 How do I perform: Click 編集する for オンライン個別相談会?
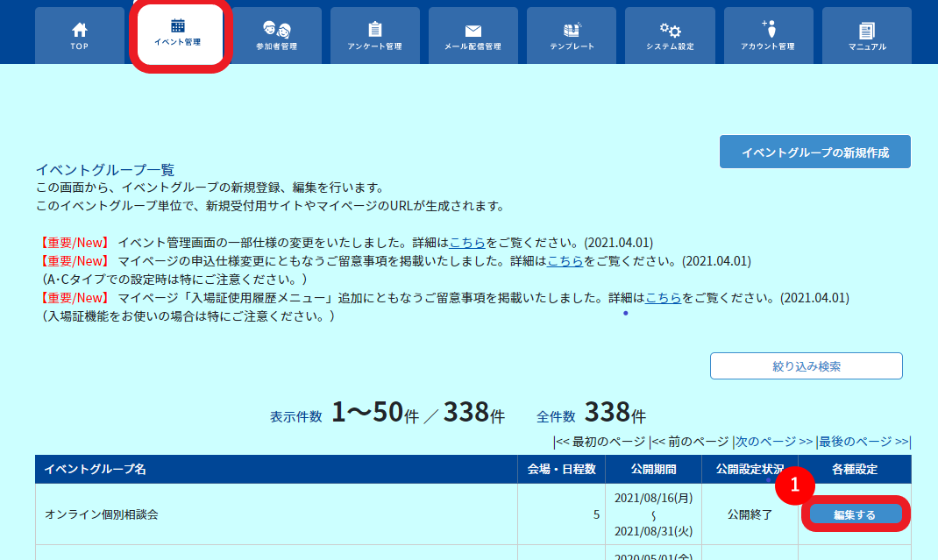pos(855,514)
